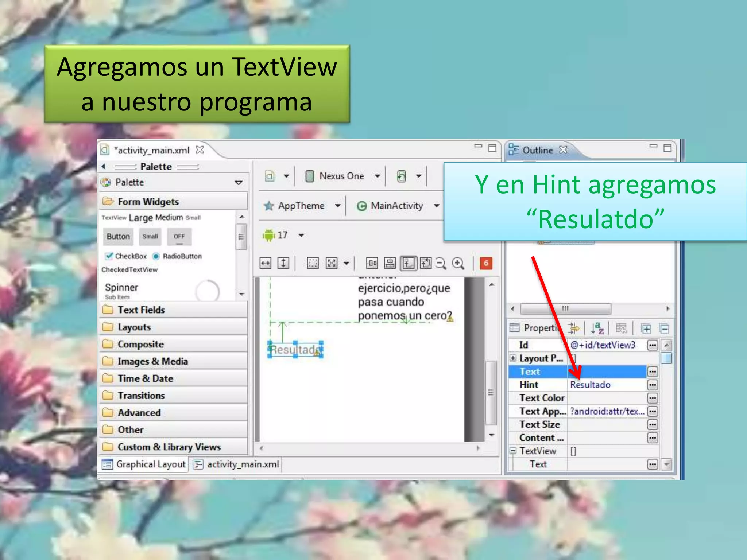Click the canvas vertical scrollbar thumb
This screenshot has height=560, width=747.
491,393
